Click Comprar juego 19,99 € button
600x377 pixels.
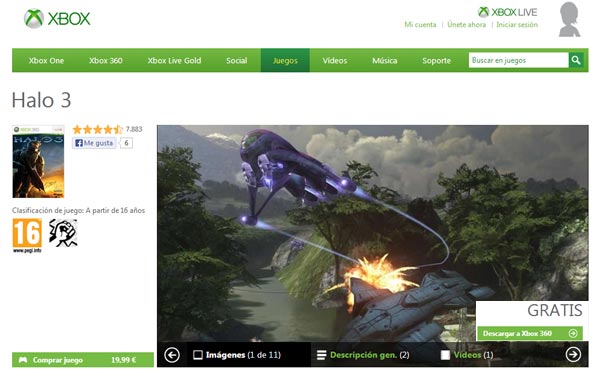click(83, 360)
